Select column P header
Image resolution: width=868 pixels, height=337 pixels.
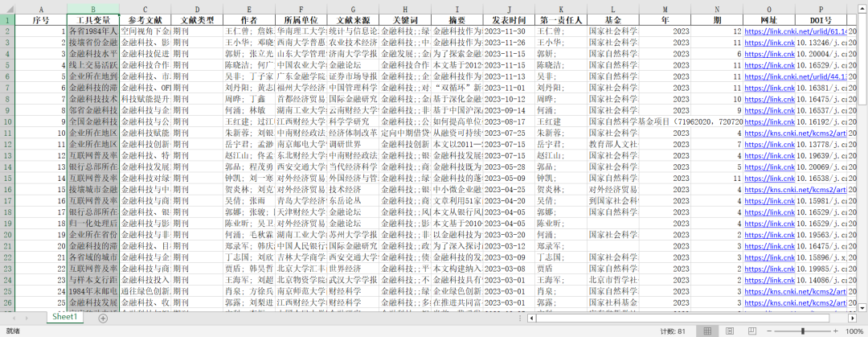click(821, 10)
